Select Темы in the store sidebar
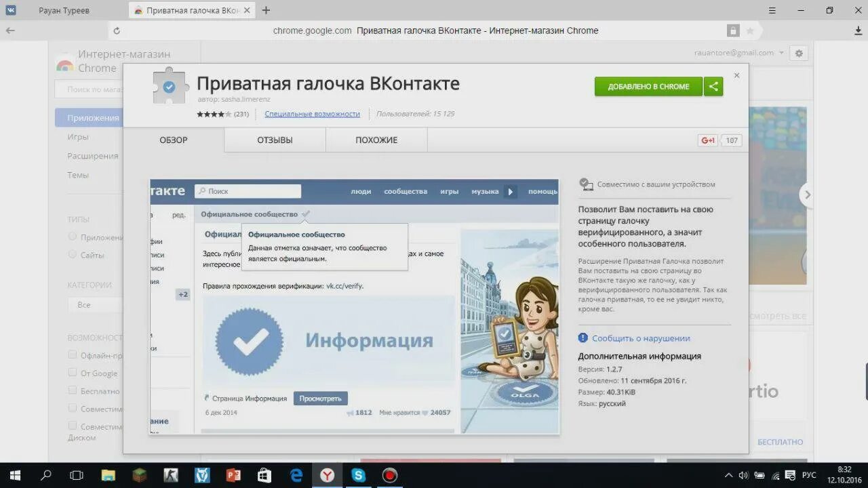The height and width of the screenshot is (488, 868). coord(78,175)
